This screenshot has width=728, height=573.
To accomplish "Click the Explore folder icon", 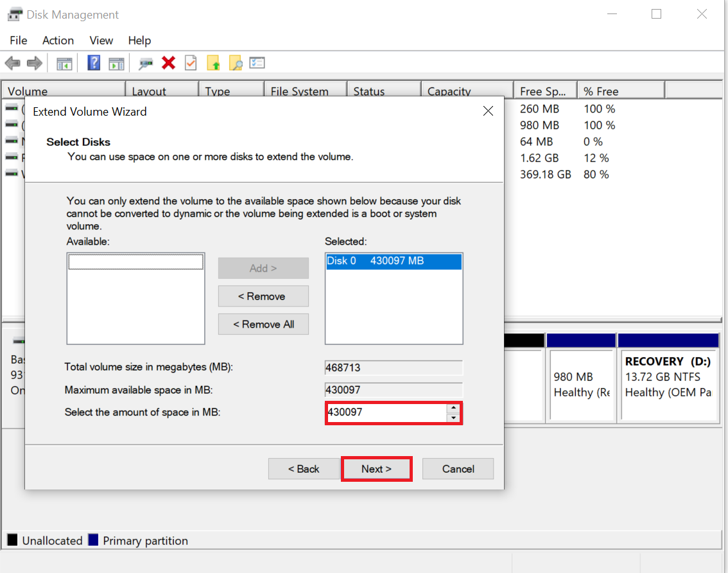I will [236, 62].
